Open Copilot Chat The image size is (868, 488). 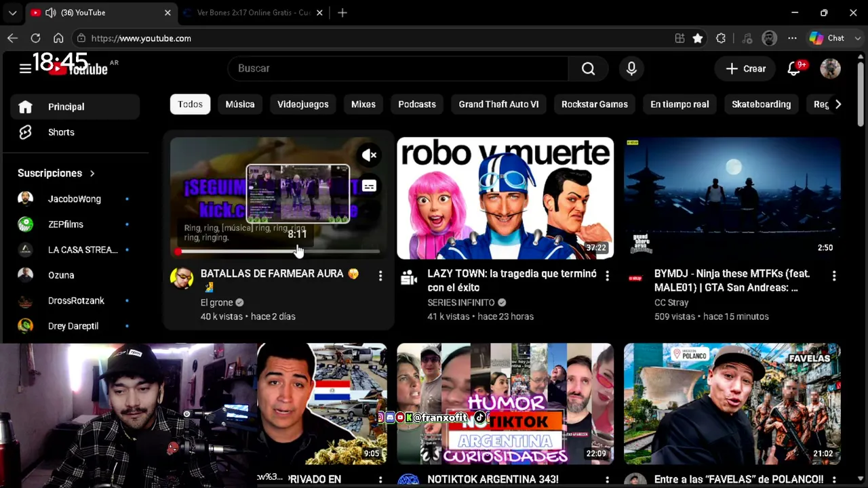(826, 39)
